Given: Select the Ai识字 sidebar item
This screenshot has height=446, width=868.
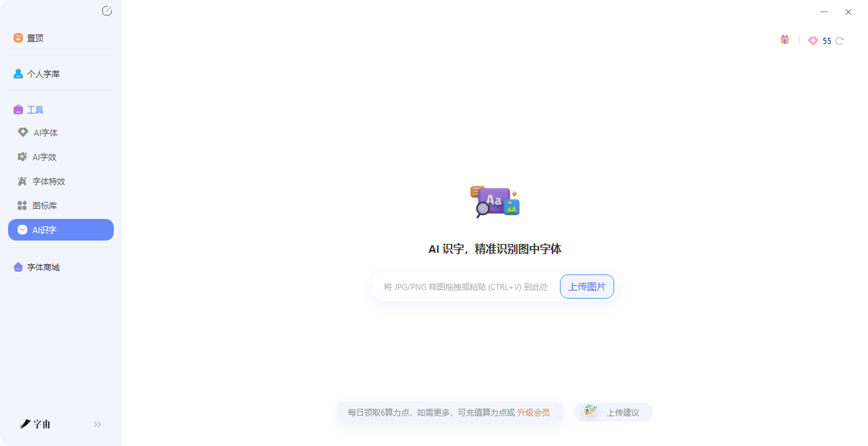Looking at the screenshot, I should tap(60, 230).
